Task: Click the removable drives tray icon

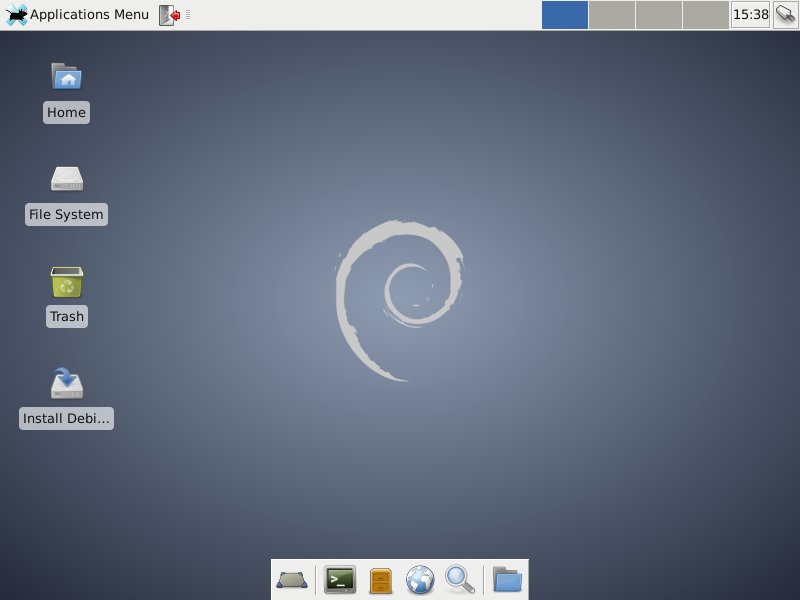Action: (x=785, y=15)
